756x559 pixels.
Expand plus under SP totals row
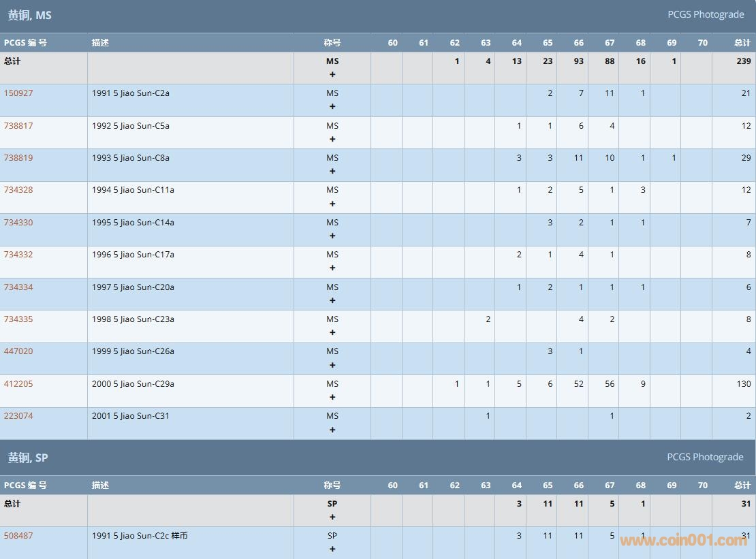point(332,517)
